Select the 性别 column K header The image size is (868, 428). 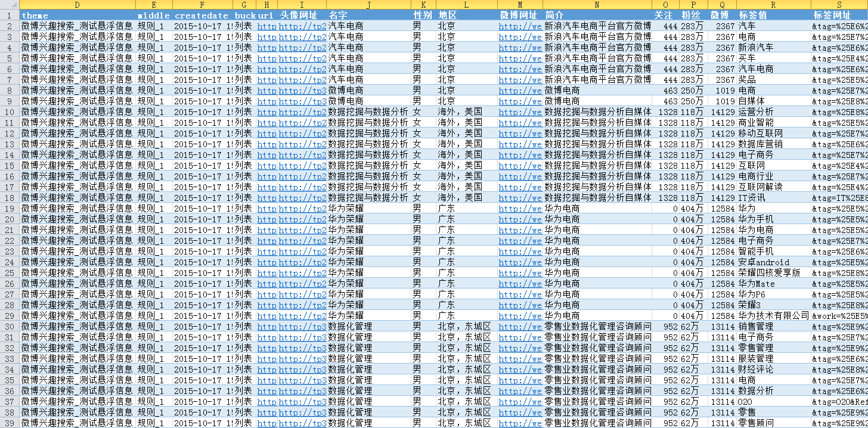coord(424,5)
